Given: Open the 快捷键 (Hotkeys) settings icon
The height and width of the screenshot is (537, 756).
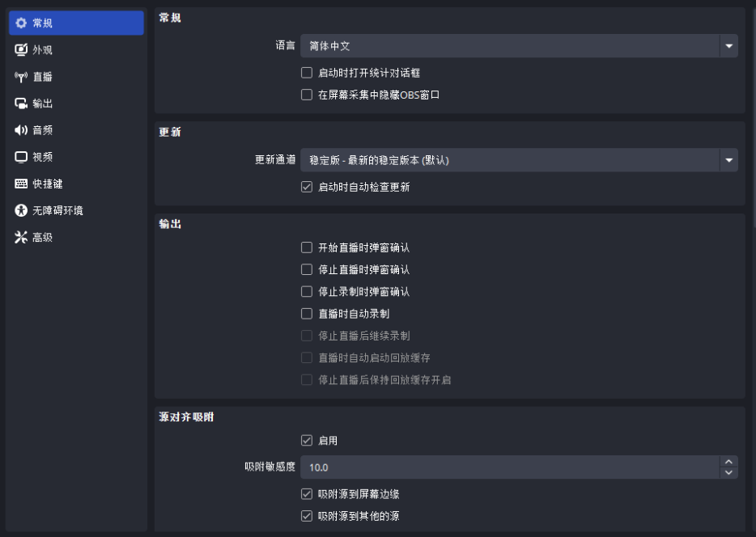Looking at the screenshot, I should 36,184.
